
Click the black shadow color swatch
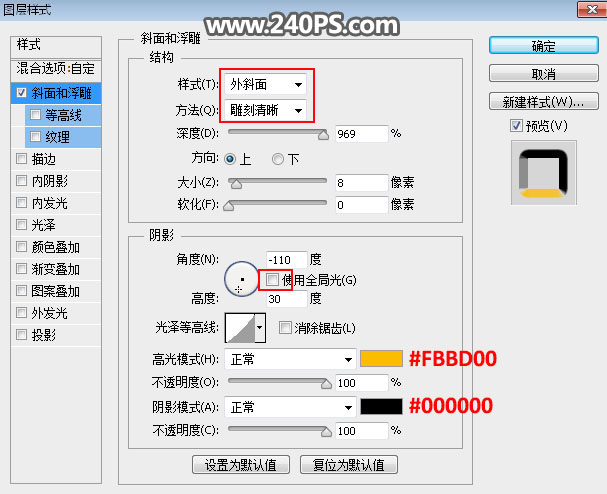pos(381,407)
